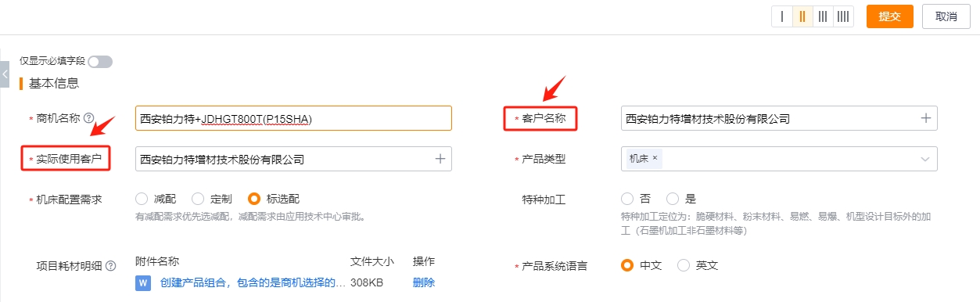Select the three-column layout icon
The image size is (980, 302).
[823, 16]
